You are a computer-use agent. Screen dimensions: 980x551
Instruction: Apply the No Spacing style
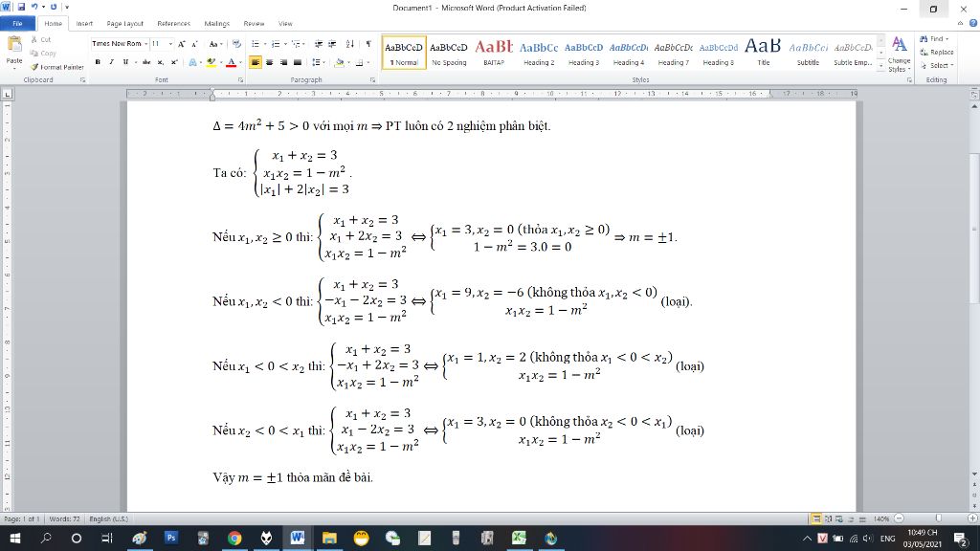449,53
